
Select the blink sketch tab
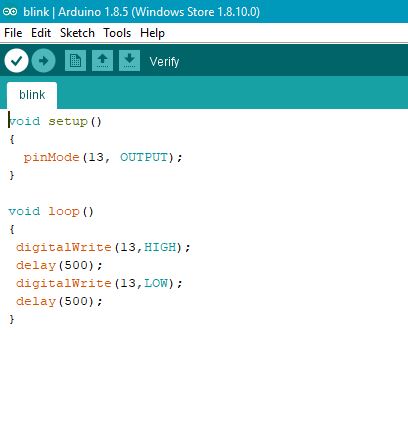(32, 95)
